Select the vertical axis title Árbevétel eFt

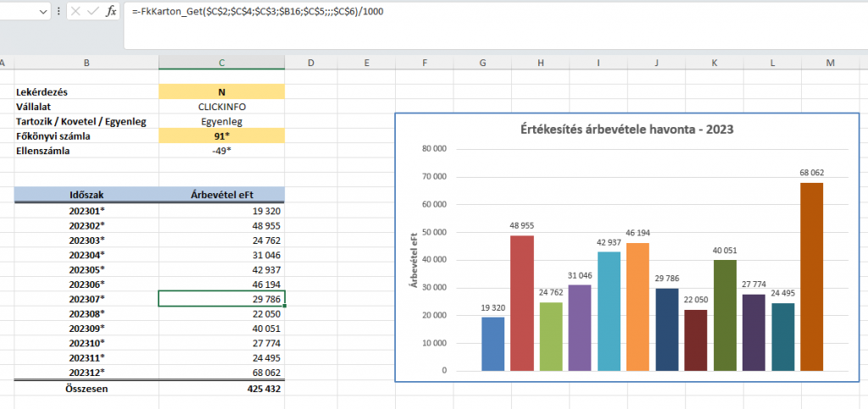(x=415, y=259)
